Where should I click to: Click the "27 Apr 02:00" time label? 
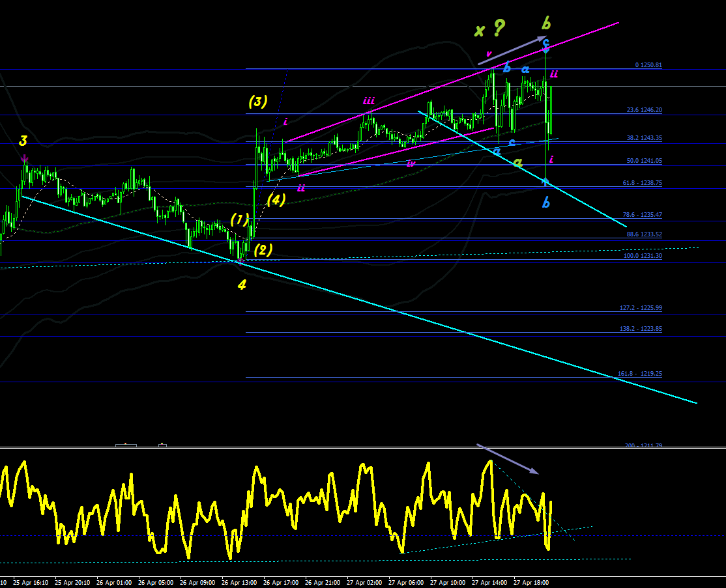click(x=364, y=582)
